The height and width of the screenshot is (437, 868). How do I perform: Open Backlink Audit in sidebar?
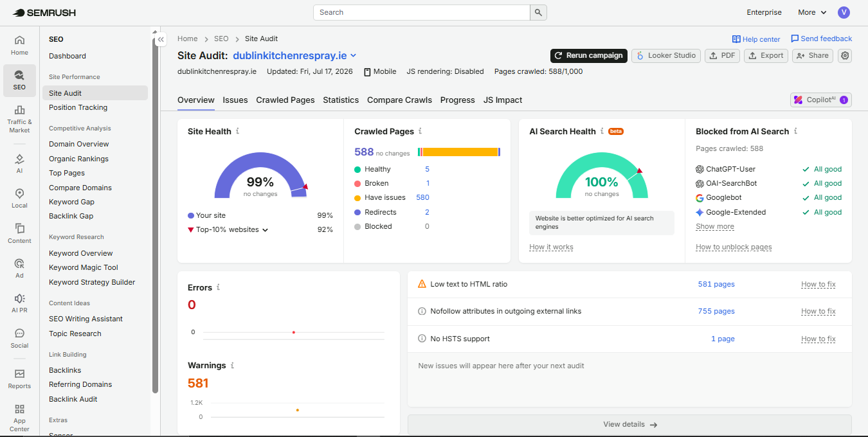(73, 399)
